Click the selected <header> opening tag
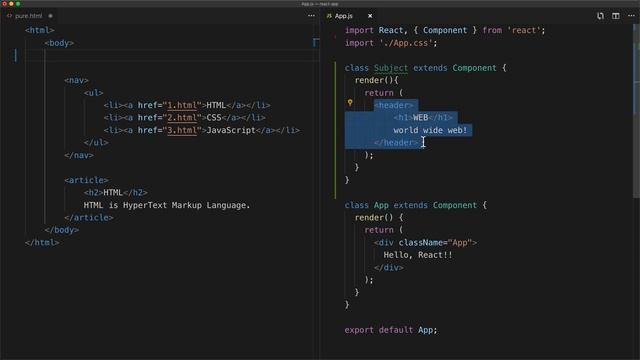This screenshot has height=360, width=640. click(393, 105)
